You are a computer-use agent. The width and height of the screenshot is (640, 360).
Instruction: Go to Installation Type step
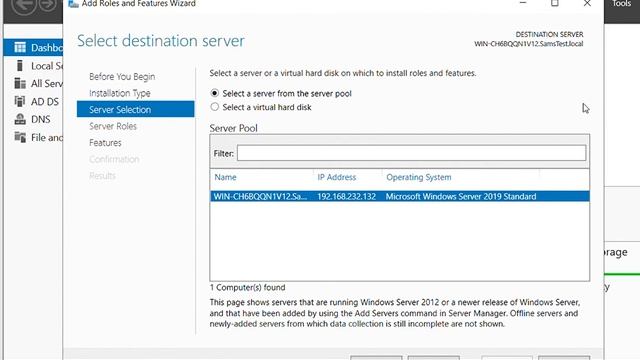point(120,93)
